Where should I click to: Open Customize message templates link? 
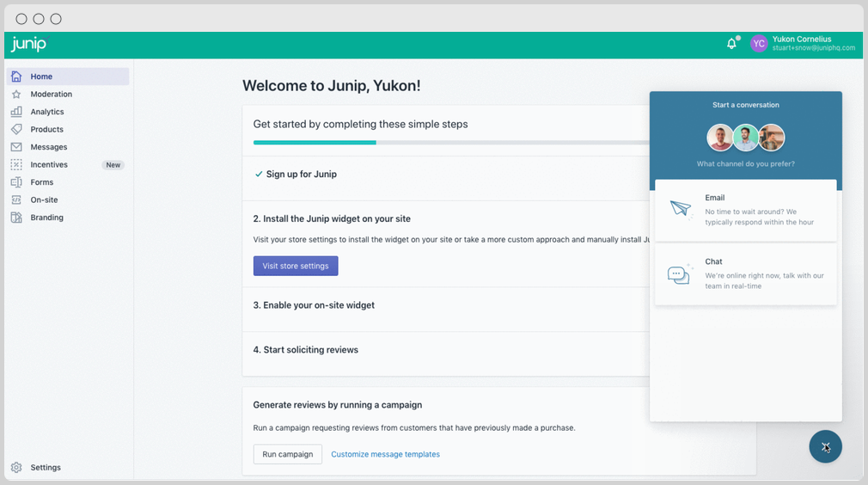tap(385, 454)
